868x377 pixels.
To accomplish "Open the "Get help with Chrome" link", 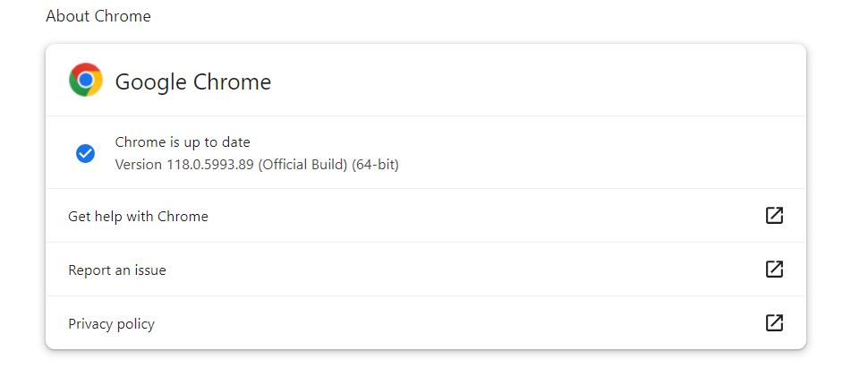I will tap(138, 216).
